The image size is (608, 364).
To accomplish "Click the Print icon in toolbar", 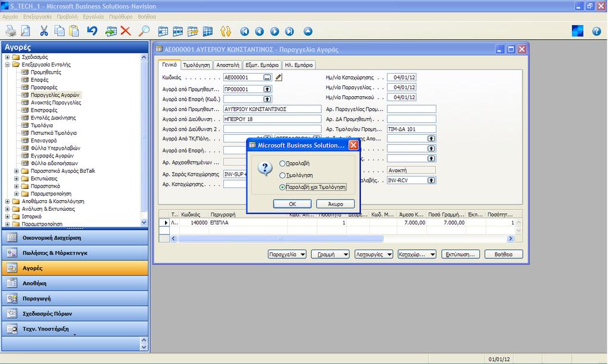I will (x=11, y=31).
